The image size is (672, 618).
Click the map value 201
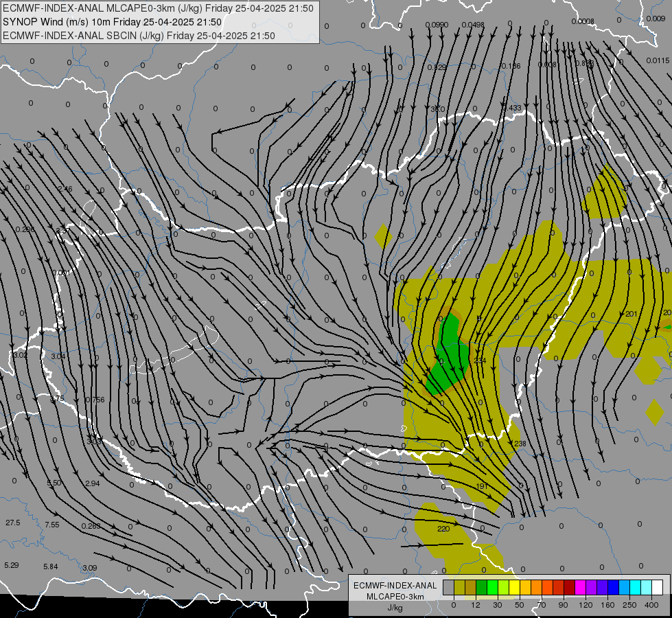(632, 314)
